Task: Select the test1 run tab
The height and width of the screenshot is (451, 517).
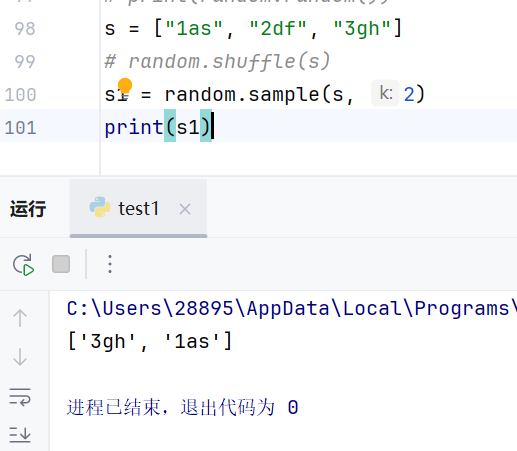Action: point(138,209)
